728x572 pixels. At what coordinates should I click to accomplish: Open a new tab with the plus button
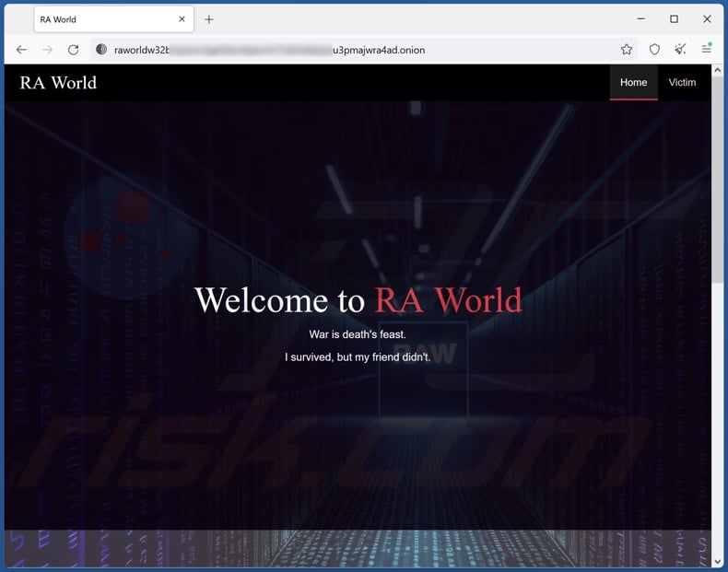coord(209,19)
